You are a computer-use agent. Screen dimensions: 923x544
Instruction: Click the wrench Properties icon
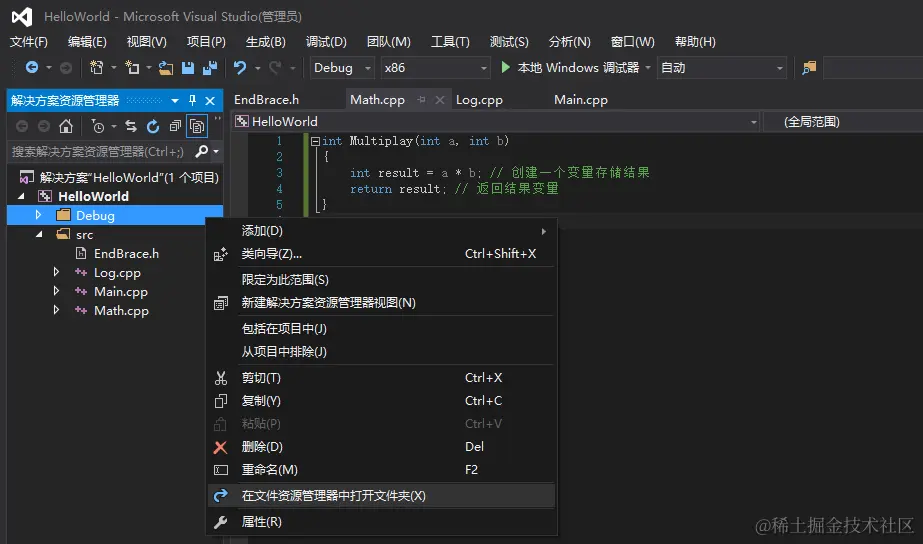point(221,522)
